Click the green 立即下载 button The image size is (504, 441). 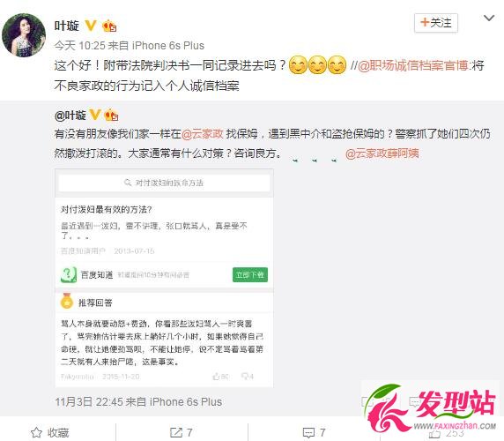click(x=250, y=274)
